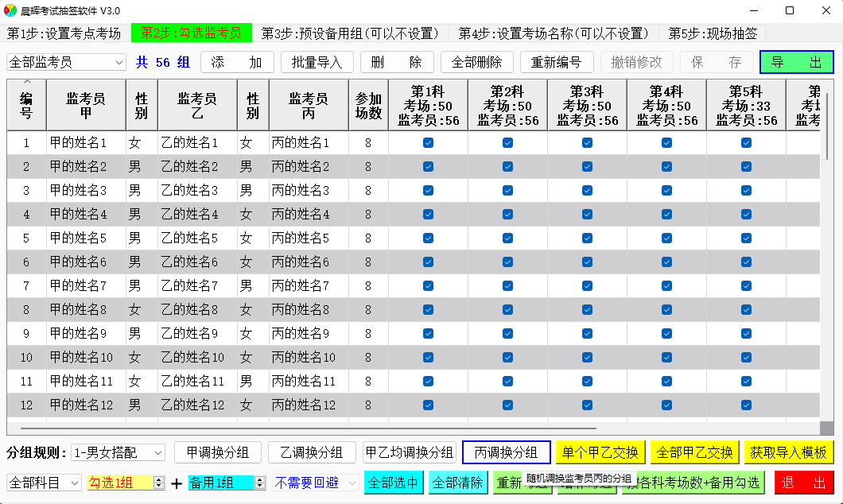Click the 参加场数 column header
843x504 pixels.
[x=368, y=105]
